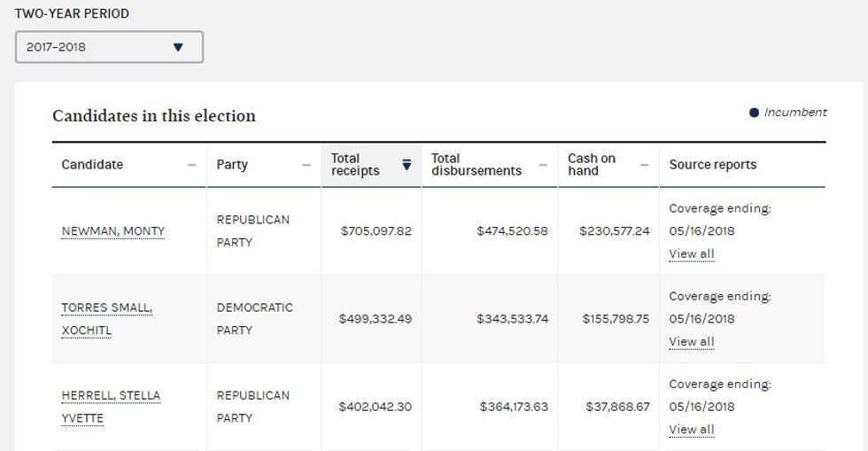View all reports for Torres Small
The width and height of the screenshot is (868, 451).
[692, 342]
